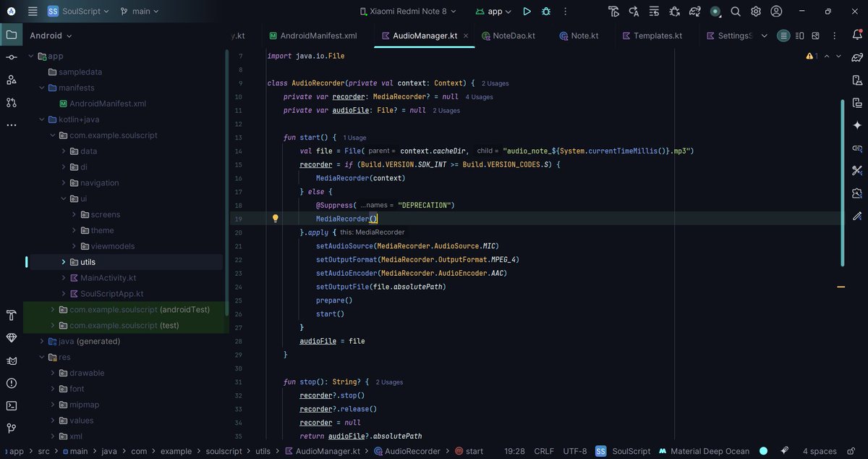Open the Gemini sparkle icon on the right
Screen dimensions: 868x459
point(857,124)
